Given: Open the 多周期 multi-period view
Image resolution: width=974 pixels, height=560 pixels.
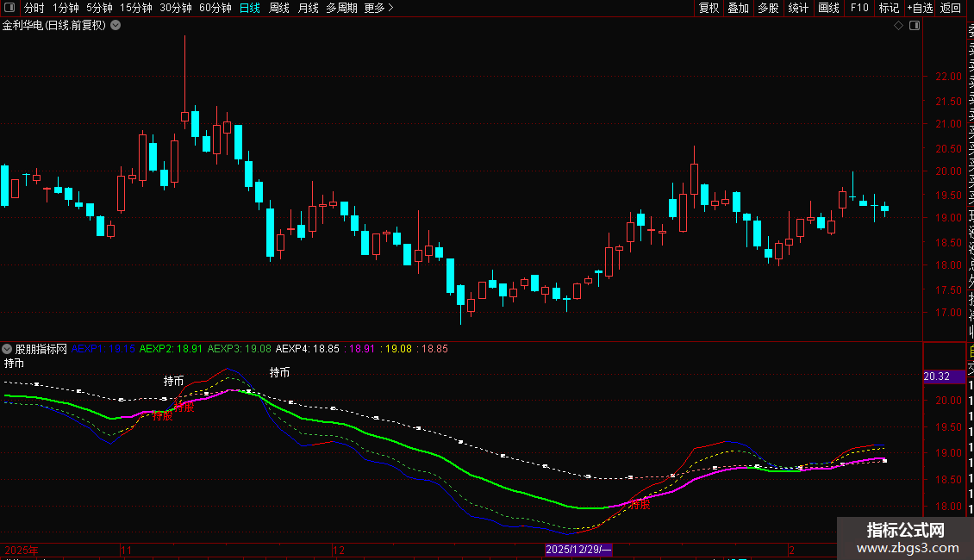Looking at the screenshot, I should 341,8.
